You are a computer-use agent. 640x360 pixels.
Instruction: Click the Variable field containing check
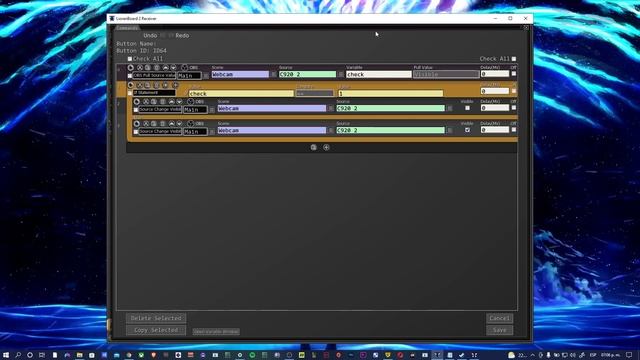click(379, 74)
